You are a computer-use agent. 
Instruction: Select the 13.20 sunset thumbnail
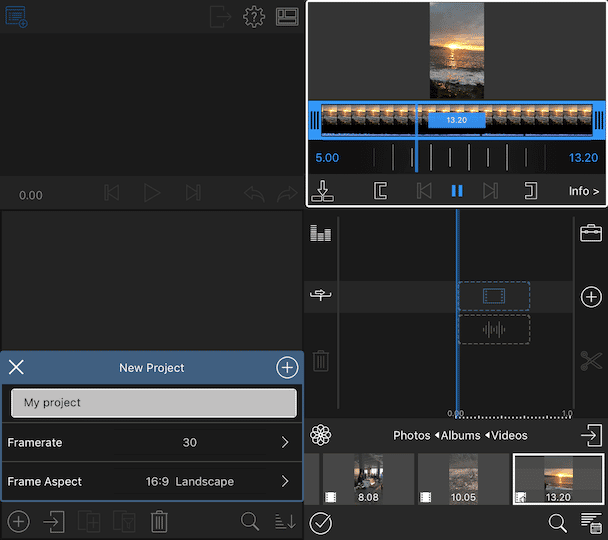click(x=558, y=479)
